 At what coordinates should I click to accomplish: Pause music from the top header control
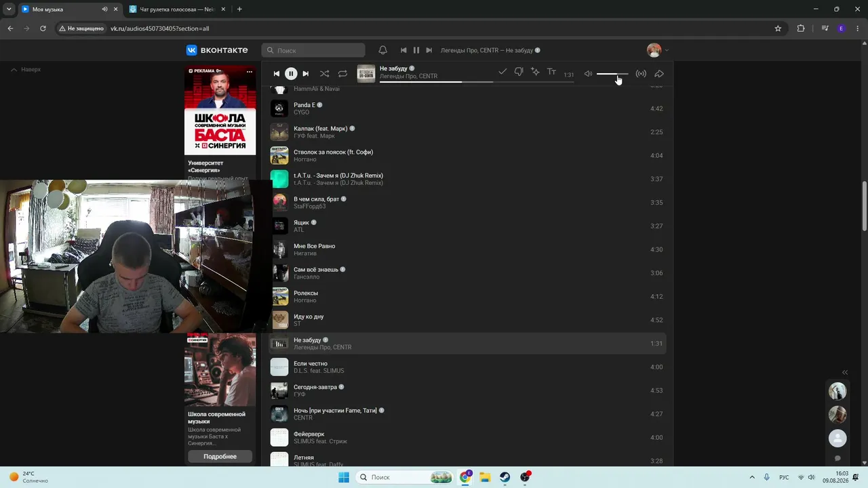pyautogui.click(x=416, y=50)
